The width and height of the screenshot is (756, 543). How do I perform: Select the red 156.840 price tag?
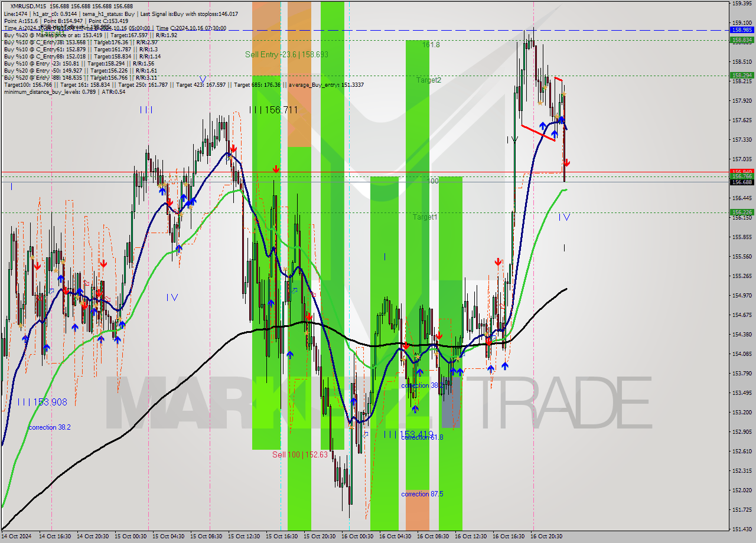tap(742, 171)
